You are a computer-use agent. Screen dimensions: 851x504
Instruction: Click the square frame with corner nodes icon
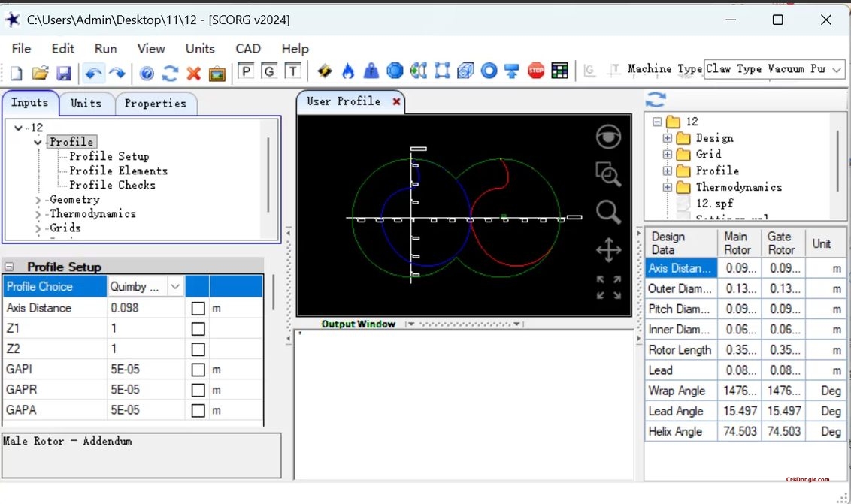coord(442,71)
